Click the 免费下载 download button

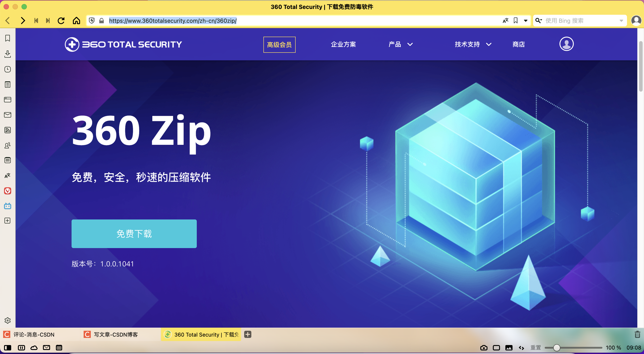pyautogui.click(x=134, y=234)
